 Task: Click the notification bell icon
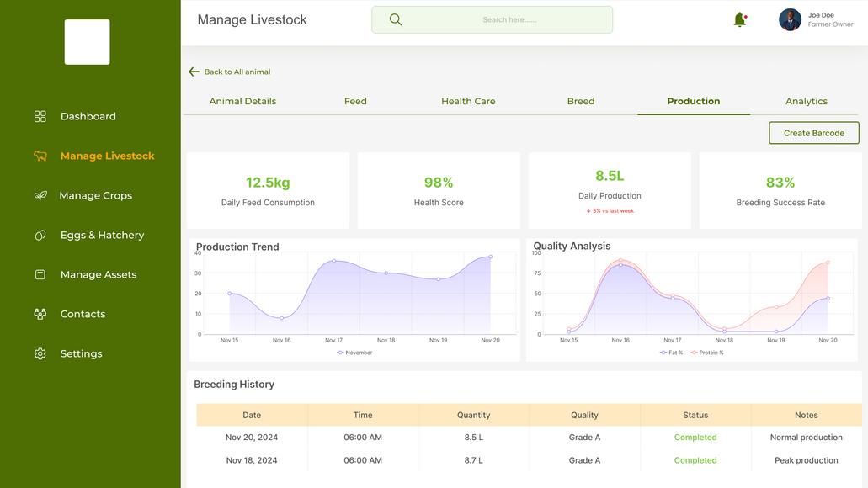[x=739, y=20]
